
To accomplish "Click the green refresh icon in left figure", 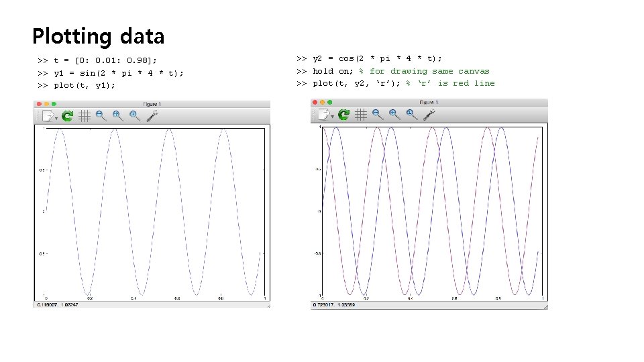I will tap(67, 116).
